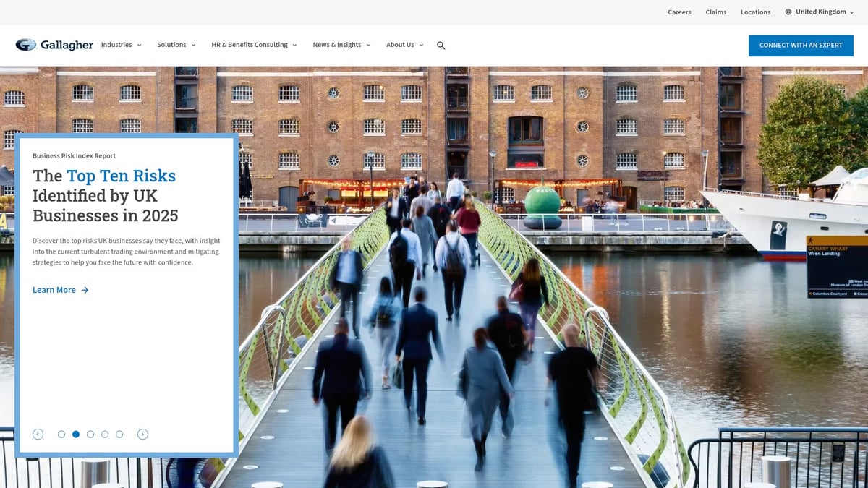868x488 pixels.
Task: Follow the Learn More link
Action: (54, 289)
